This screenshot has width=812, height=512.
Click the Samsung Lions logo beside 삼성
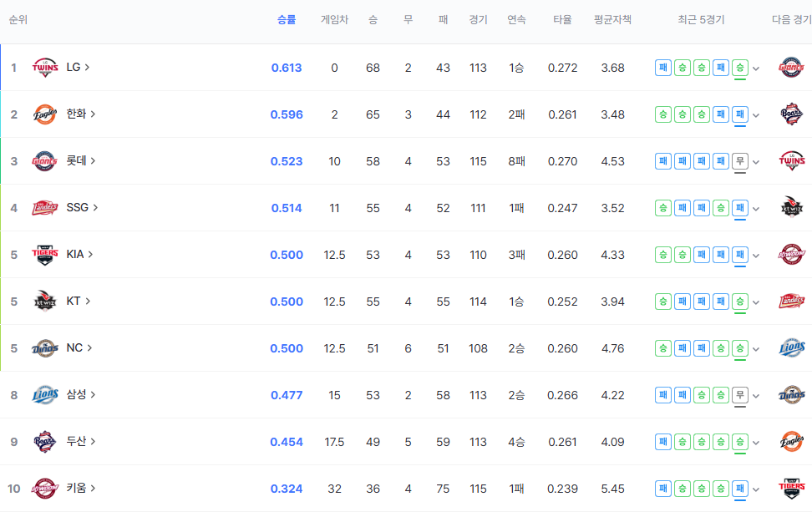44,395
